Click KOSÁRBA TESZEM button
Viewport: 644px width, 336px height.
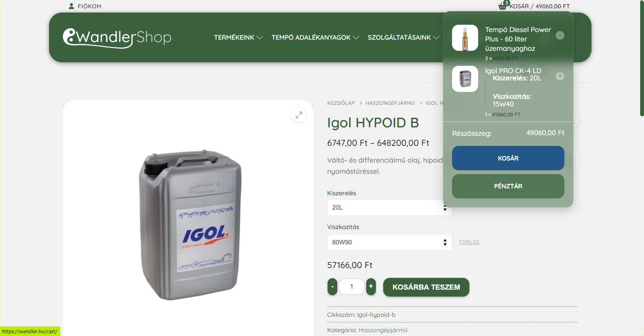(x=426, y=287)
